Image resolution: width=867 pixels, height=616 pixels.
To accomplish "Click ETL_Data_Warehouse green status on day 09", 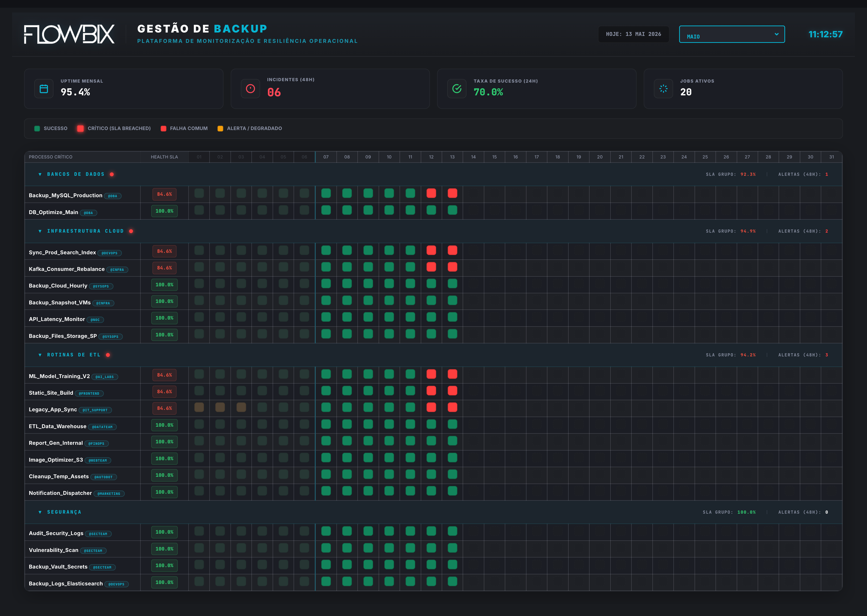I will tap(368, 425).
